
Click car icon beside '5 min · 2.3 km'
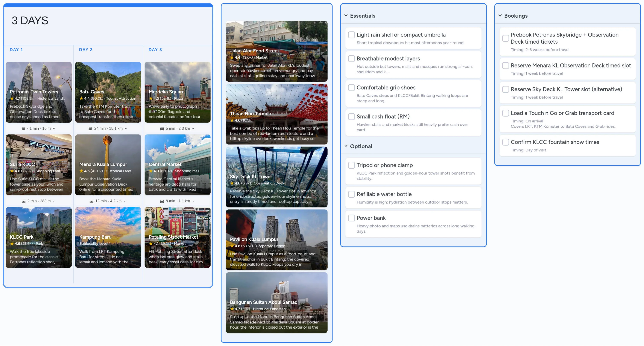(162, 129)
